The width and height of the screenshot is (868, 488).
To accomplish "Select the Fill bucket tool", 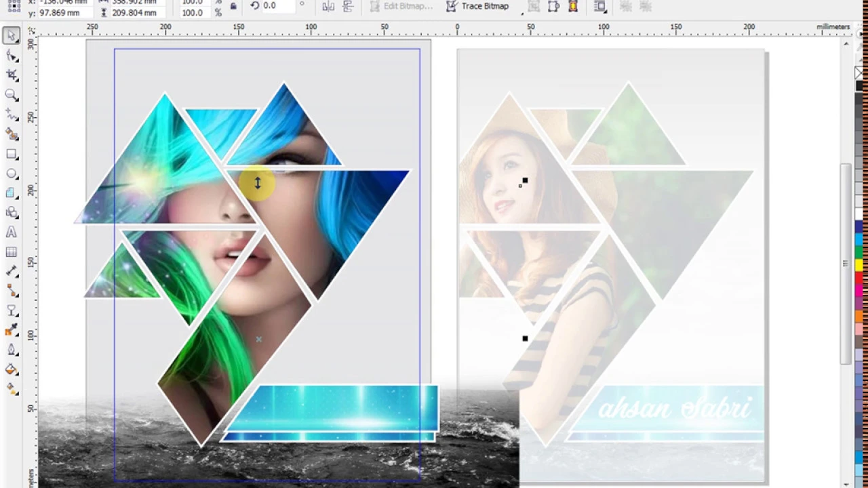I will tap(12, 369).
